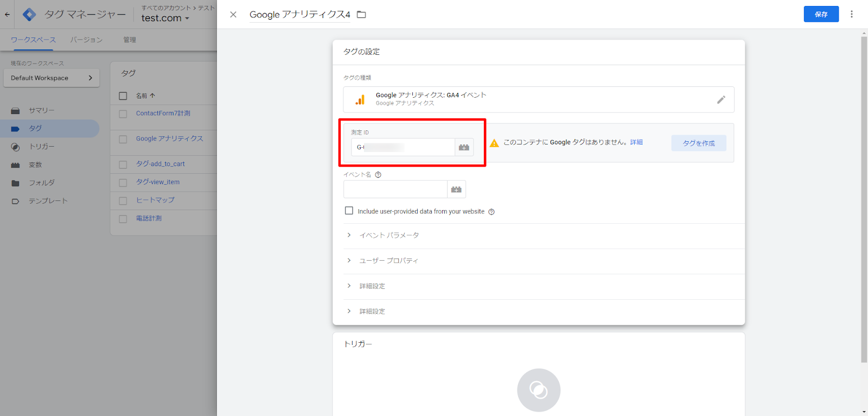Click the Google Analytics bar chart icon
Screen dimensions: 868x416
360,100
